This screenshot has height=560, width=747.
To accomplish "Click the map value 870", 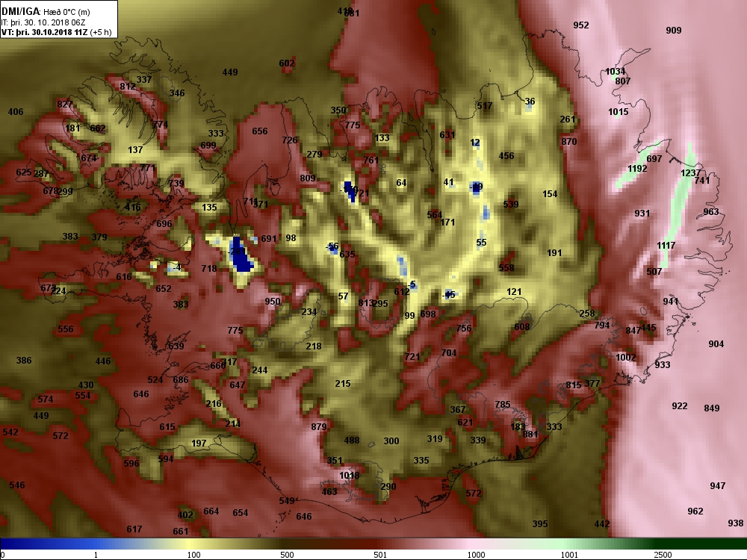I will tap(568, 141).
